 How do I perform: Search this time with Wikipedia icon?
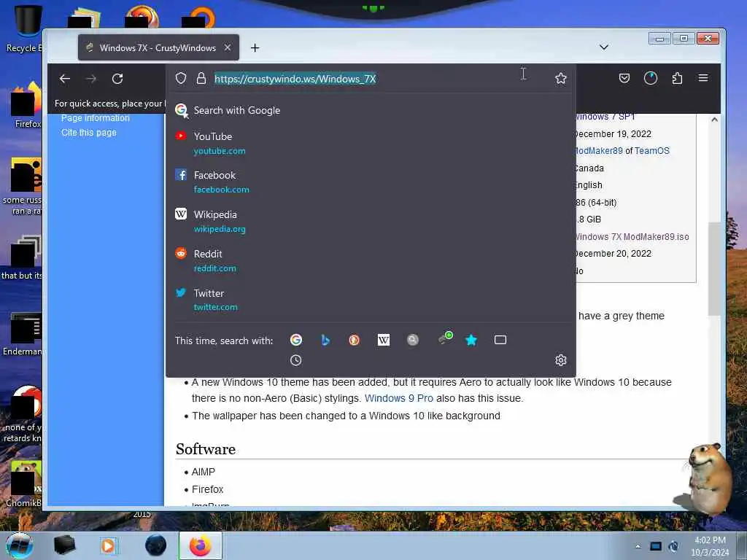(384, 340)
